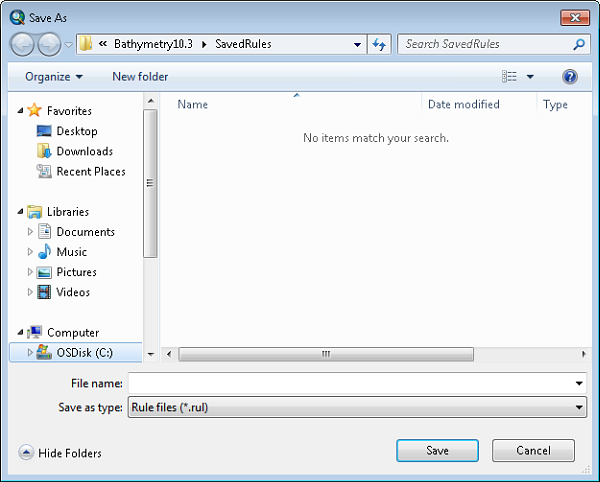Click Hide Folders toggle
Screen dimensions: 600x482
(x=60, y=453)
